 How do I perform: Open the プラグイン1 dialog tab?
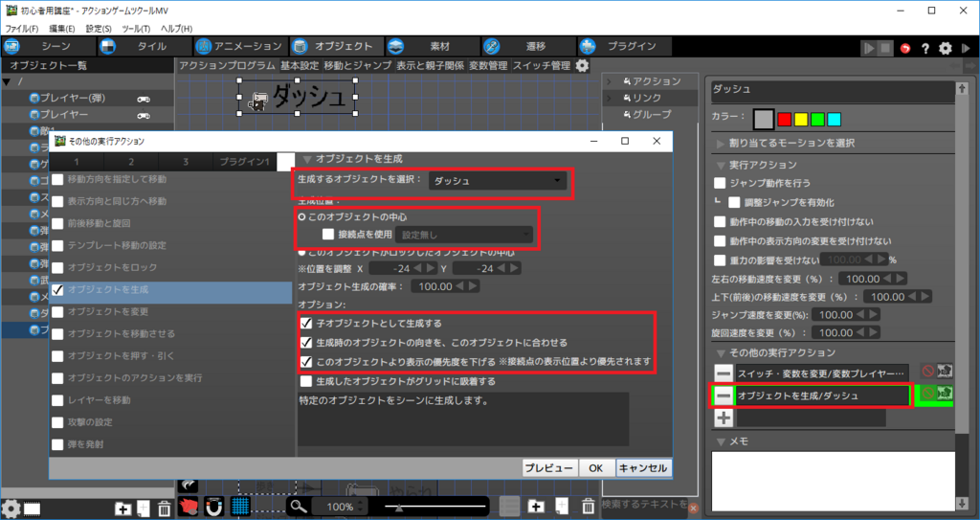tap(244, 162)
